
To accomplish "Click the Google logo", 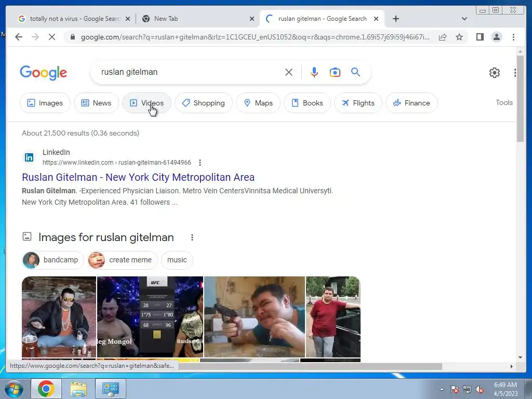I will [44, 73].
